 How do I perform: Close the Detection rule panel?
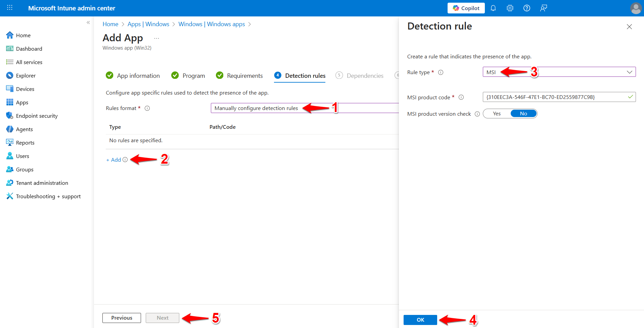[629, 26]
